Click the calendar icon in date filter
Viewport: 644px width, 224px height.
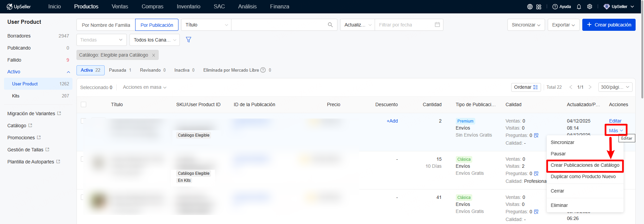point(437,25)
